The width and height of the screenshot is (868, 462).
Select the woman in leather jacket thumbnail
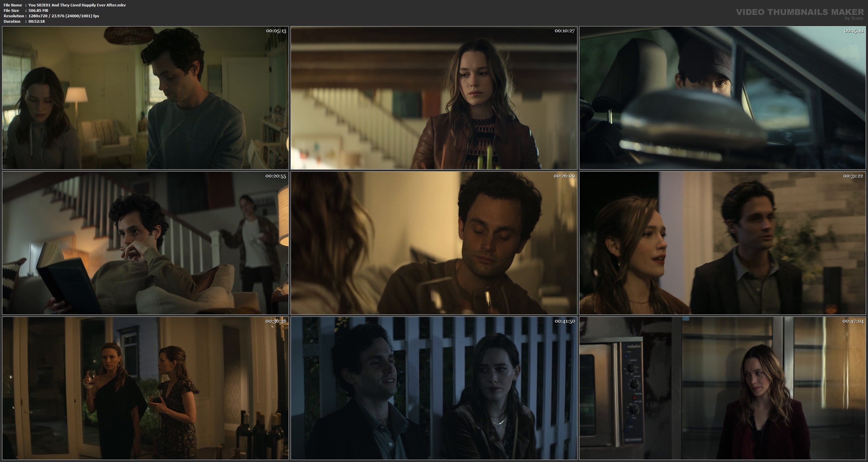(434, 98)
